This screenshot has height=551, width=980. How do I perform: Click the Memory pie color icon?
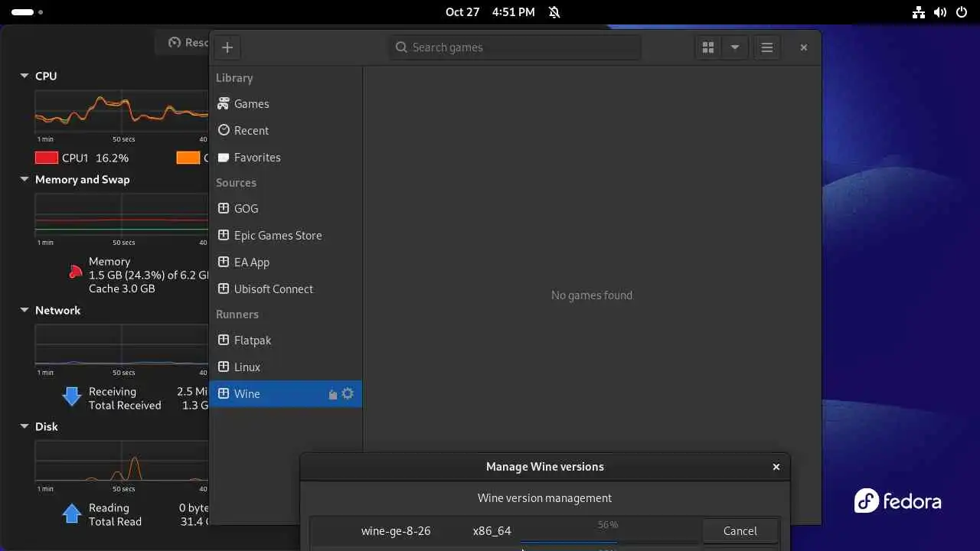pyautogui.click(x=75, y=271)
